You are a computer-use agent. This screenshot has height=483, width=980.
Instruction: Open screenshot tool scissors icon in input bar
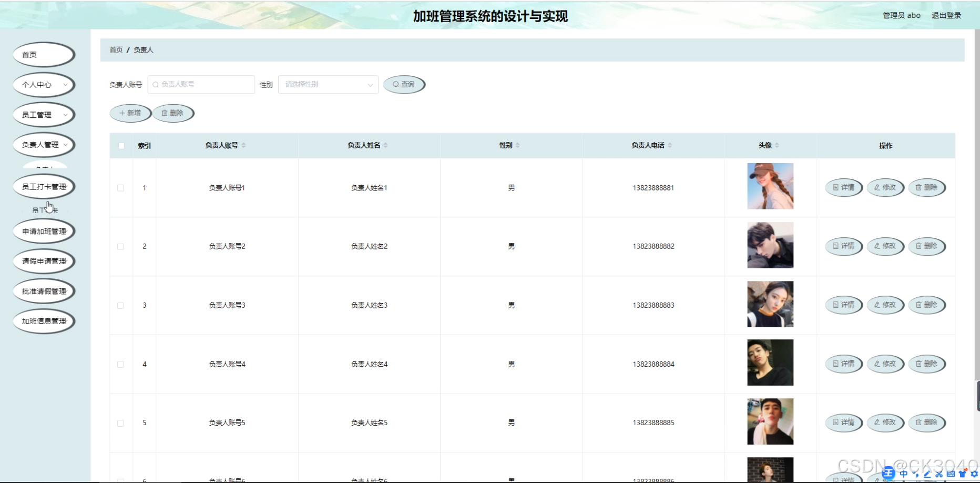(x=940, y=475)
